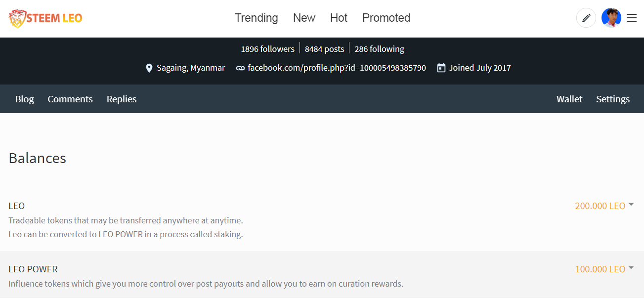Switch to the Blog tab
This screenshot has height=298, width=644.
click(x=25, y=99)
